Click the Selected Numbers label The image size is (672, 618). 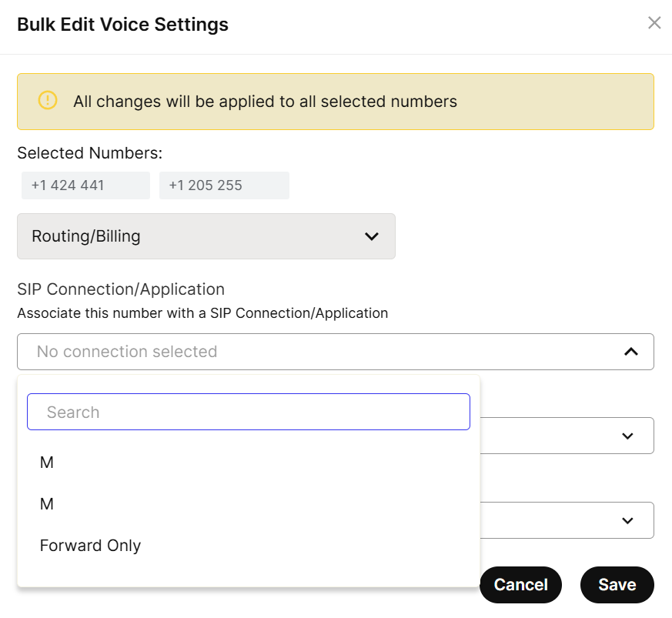point(90,153)
